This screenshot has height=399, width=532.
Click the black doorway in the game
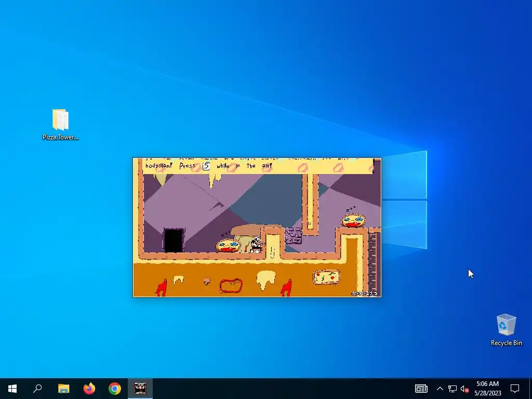point(174,240)
